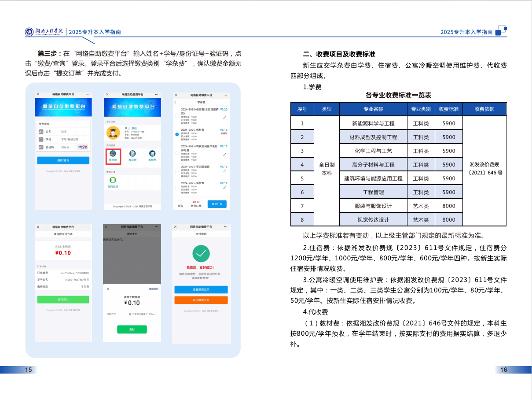
Task: Tap the 学杂费 icon under 自助缴费
Action: (113, 153)
